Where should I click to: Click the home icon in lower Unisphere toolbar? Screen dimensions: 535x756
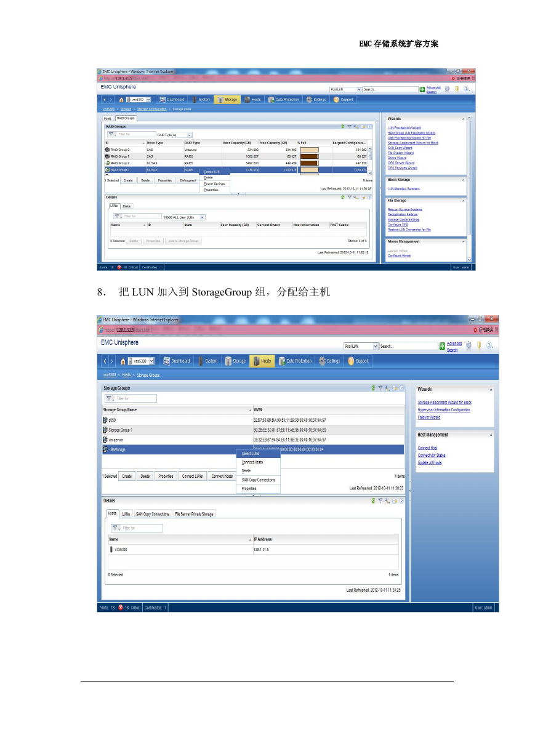(x=123, y=361)
